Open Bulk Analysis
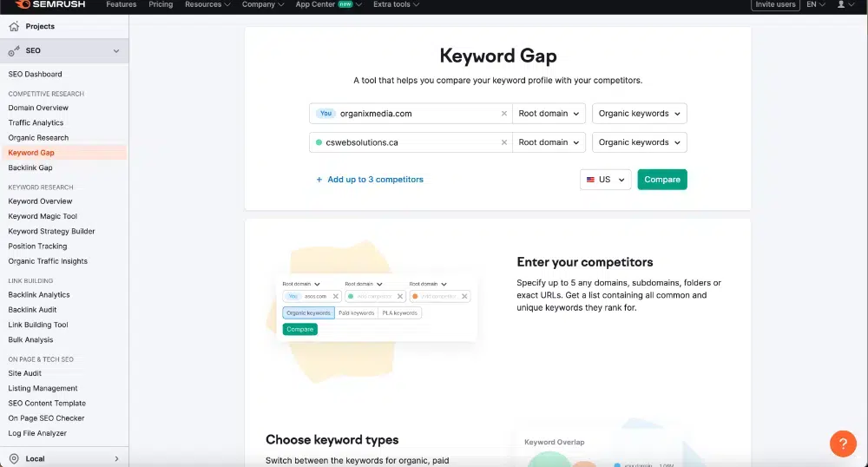The width and height of the screenshot is (868, 467). coord(30,339)
